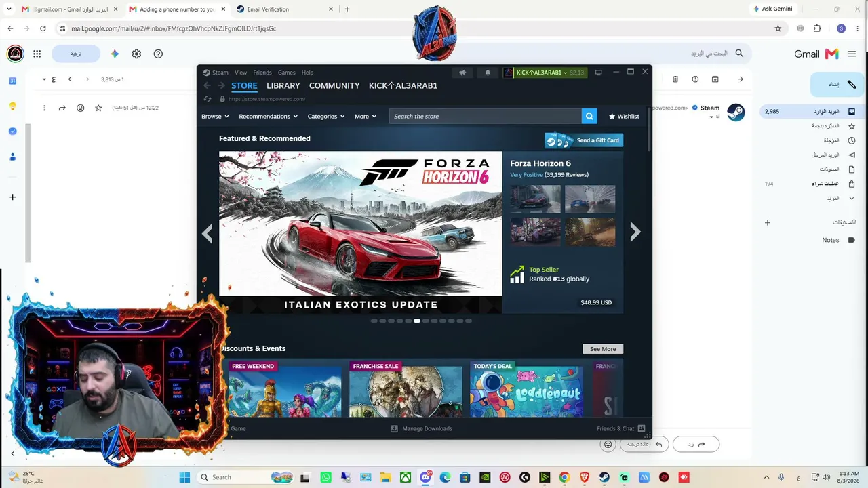
Task: Show next featured game in Steam carousel
Action: [x=635, y=232]
